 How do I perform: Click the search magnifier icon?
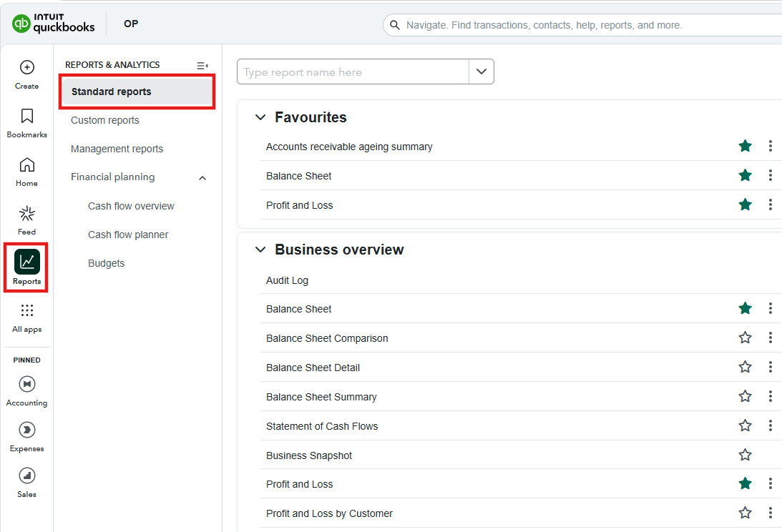[394, 25]
